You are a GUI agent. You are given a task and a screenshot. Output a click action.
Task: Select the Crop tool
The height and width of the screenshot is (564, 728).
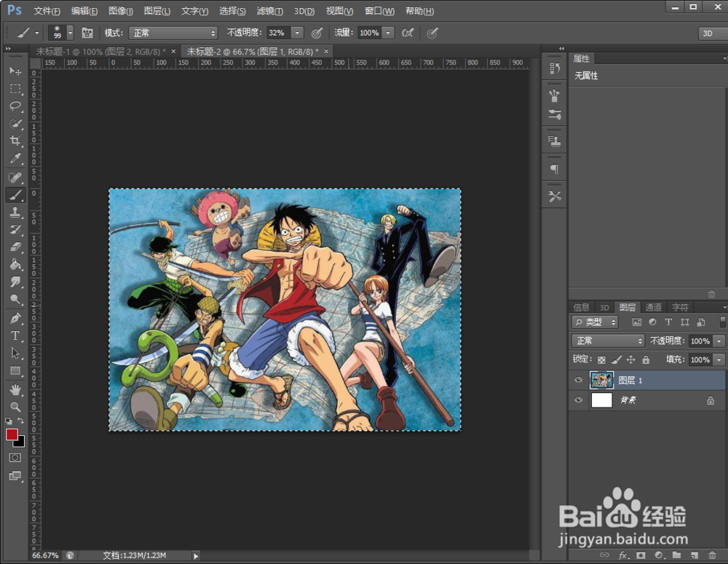pyautogui.click(x=15, y=140)
